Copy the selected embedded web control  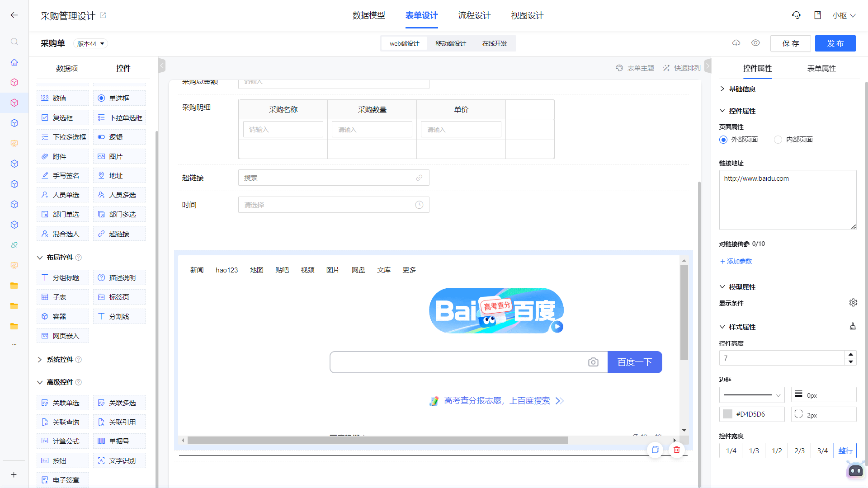pos(655,450)
